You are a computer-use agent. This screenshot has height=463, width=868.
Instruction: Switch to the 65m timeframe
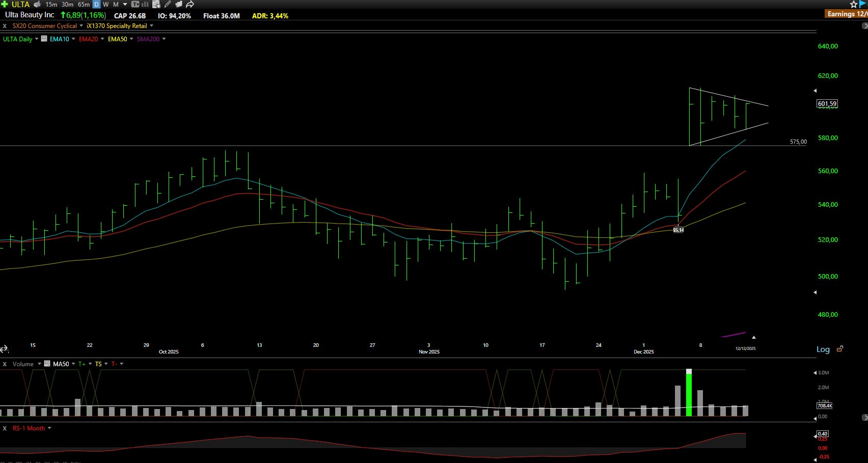click(x=84, y=4)
